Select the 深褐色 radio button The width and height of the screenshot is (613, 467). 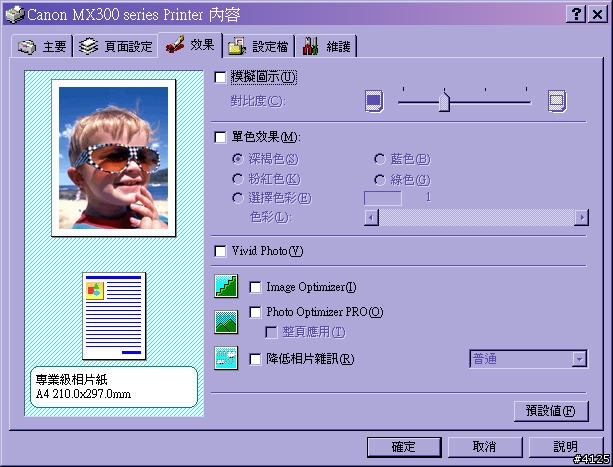click(237, 159)
